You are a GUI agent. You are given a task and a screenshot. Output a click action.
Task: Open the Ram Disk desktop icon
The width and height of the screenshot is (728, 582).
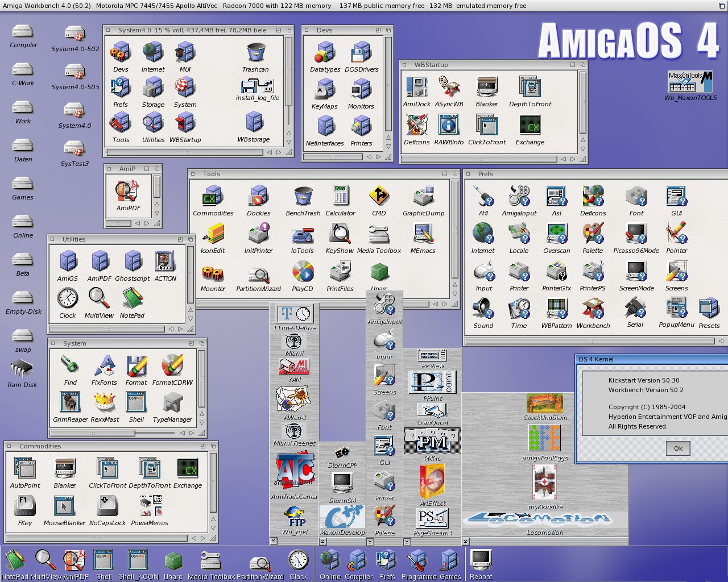click(x=22, y=369)
